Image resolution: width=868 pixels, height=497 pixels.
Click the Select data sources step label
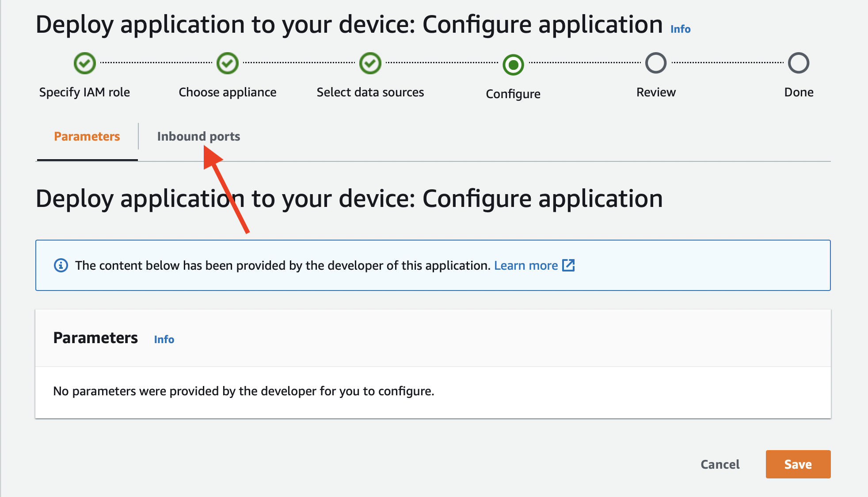[370, 92]
